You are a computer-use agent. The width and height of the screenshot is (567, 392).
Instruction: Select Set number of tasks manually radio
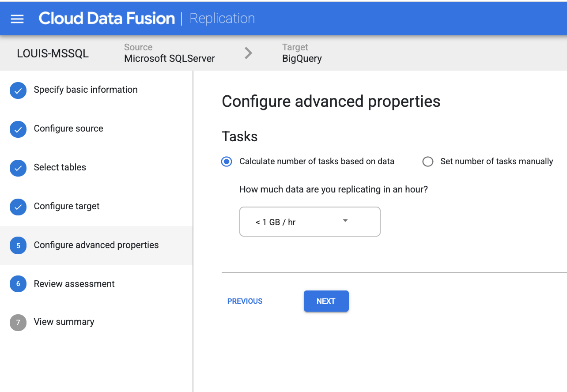click(x=428, y=162)
